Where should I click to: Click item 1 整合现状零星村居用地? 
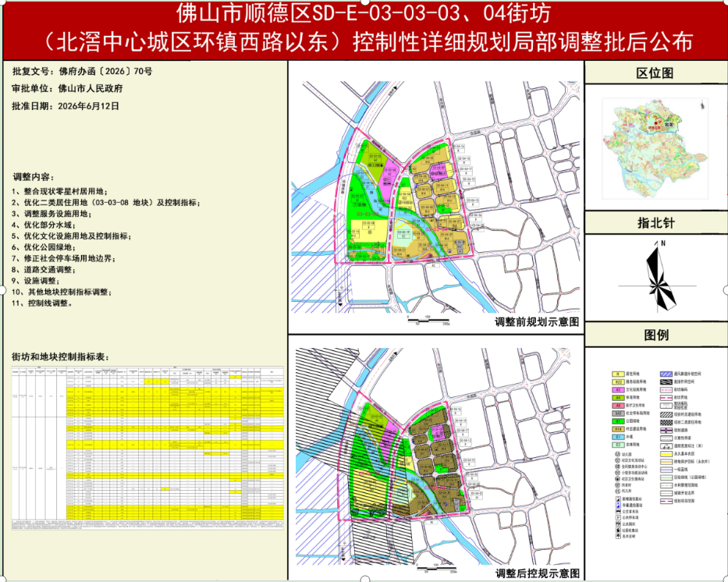[59, 191]
